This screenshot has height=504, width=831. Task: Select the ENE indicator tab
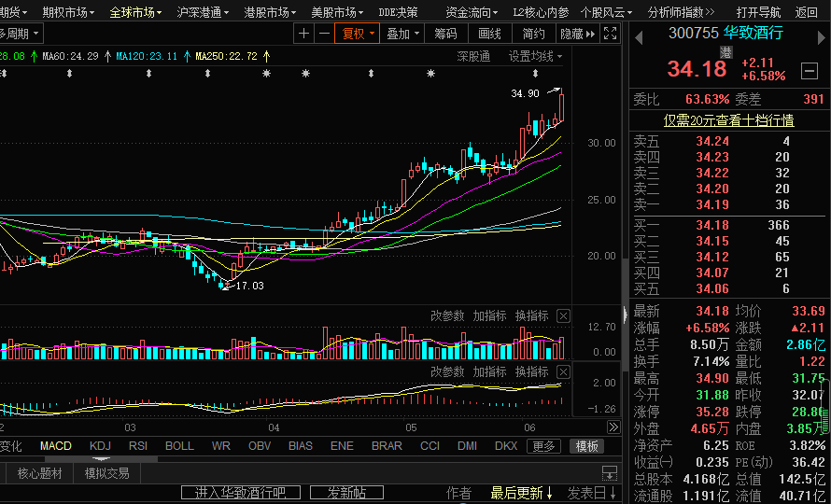pyautogui.click(x=342, y=446)
